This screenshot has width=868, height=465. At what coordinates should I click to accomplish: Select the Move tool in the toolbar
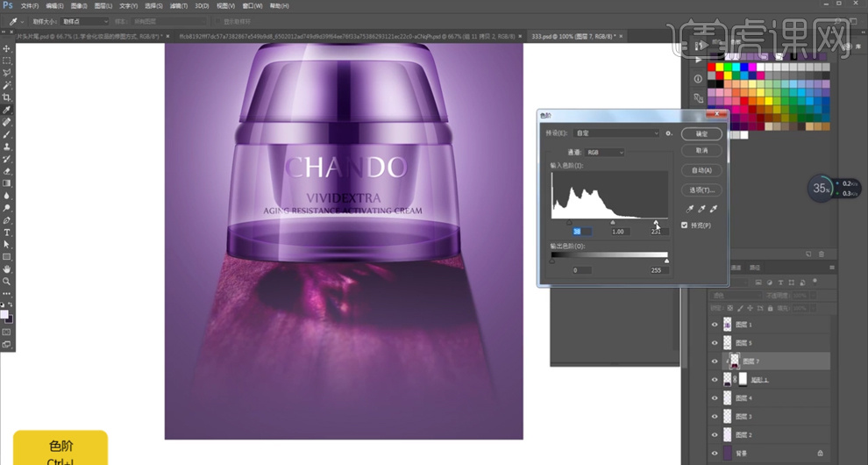tap(7, 48)
